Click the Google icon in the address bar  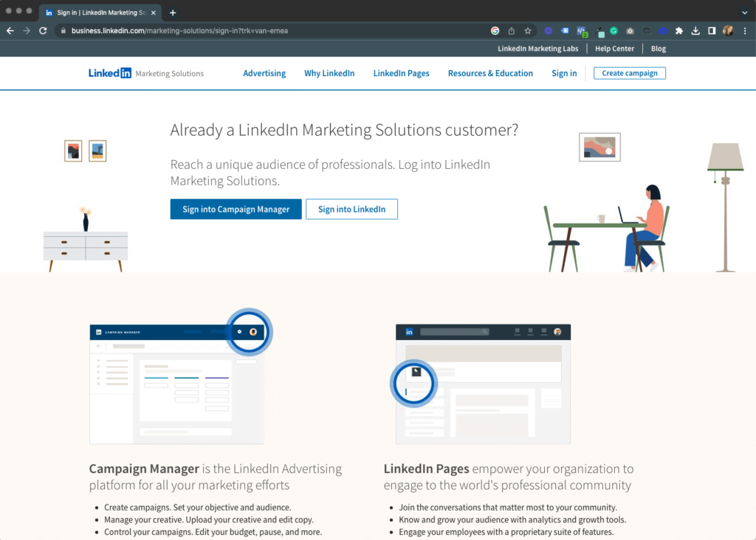[x=495, y=31]
